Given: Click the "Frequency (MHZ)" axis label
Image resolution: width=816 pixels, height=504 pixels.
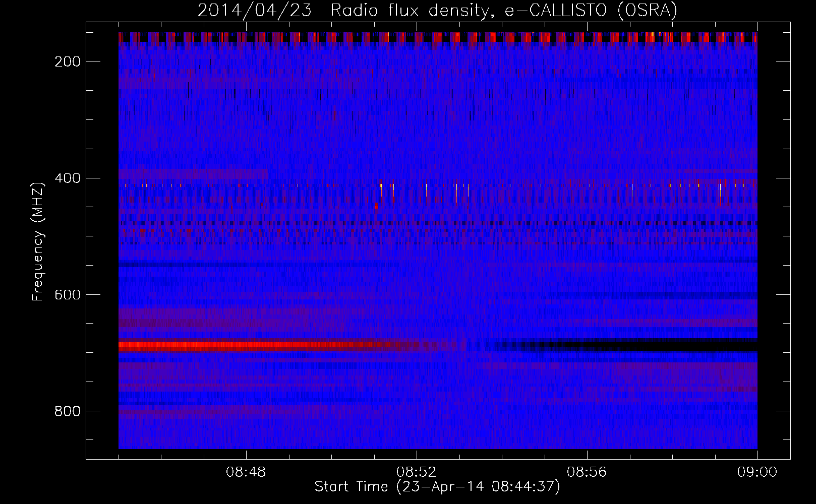Looking at the screenshot, I should [x=38, y=242].
